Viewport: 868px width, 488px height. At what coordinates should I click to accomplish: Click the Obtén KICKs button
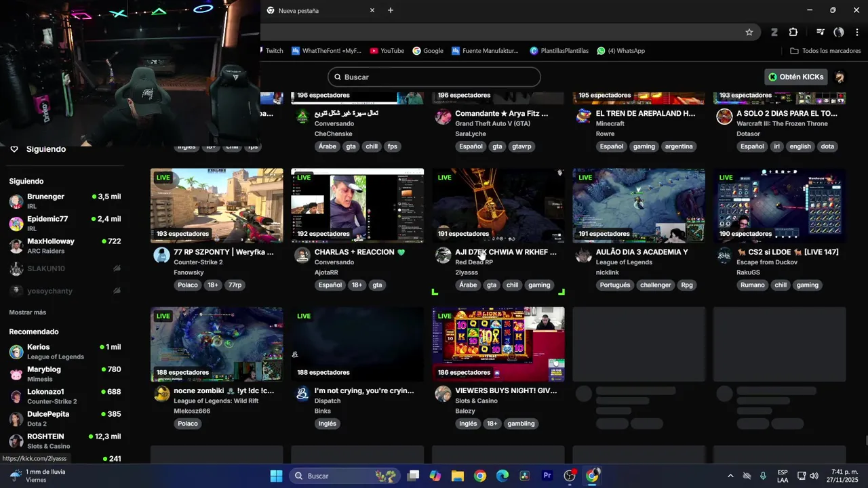[795, 77]
